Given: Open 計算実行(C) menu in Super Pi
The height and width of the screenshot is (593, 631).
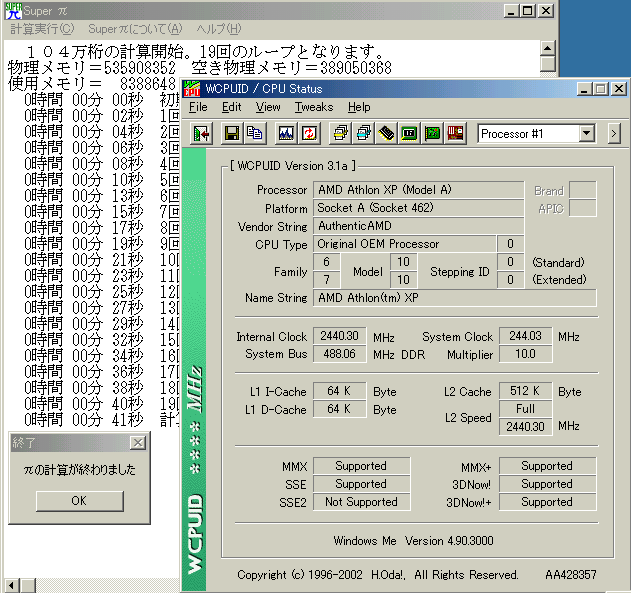Looking at the screenshot, I should (x=42, y=29).
